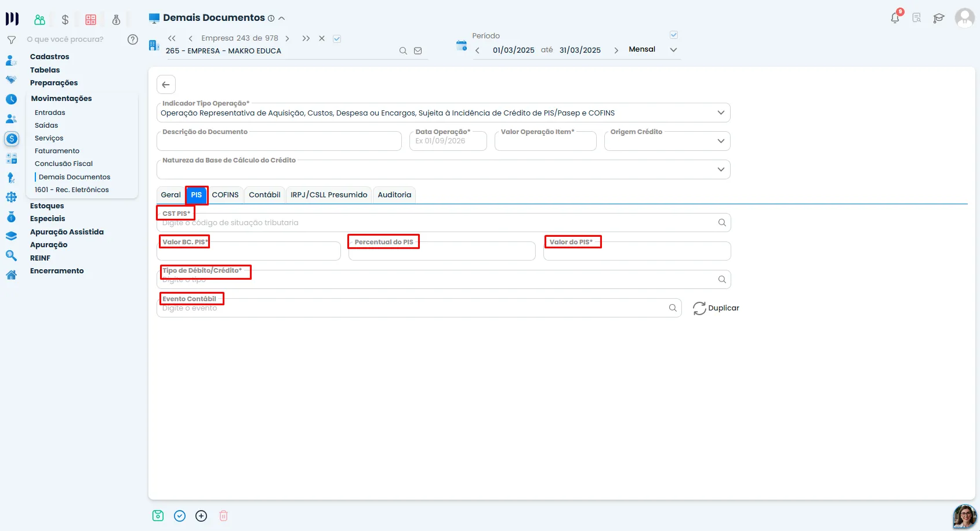Viewport: 980px width, 531px height.
Task: Open the Mensal period type dropdown
Action: pyautogui.click(x=673, y=50)
